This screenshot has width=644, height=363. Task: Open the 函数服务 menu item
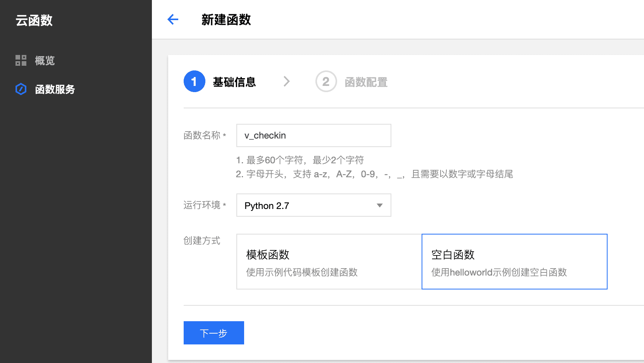tap(55, 89)
